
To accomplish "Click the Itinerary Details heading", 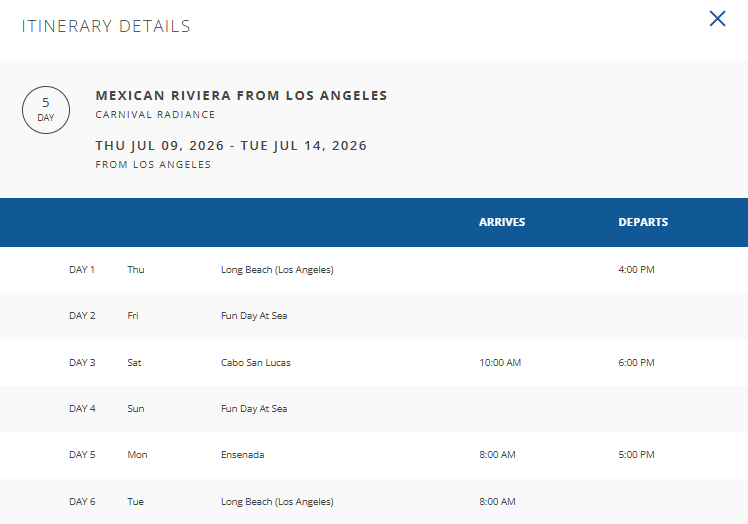I will (106, 26).
